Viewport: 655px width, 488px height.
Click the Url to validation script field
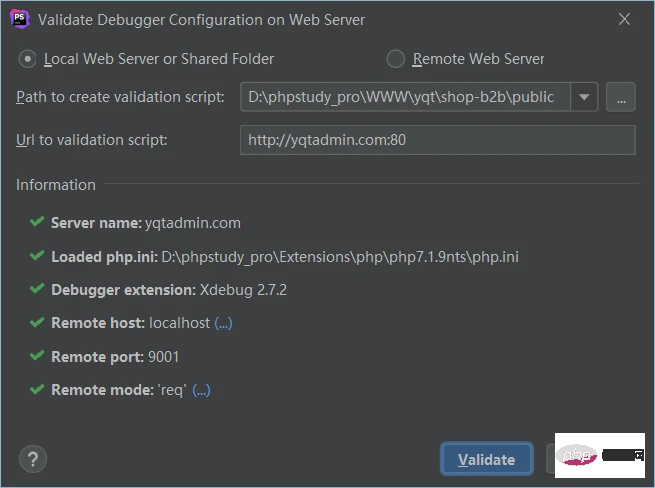(437, 140)
